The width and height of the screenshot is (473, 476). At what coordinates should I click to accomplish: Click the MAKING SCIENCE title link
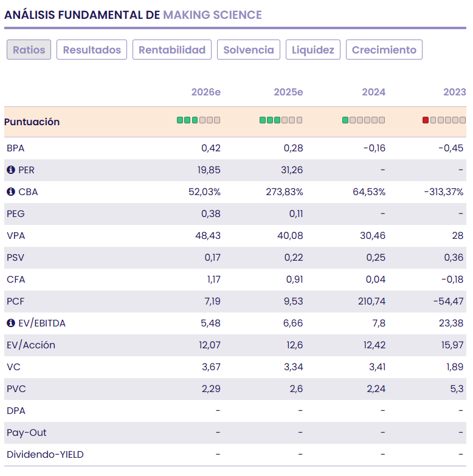(x=212, y=15)
